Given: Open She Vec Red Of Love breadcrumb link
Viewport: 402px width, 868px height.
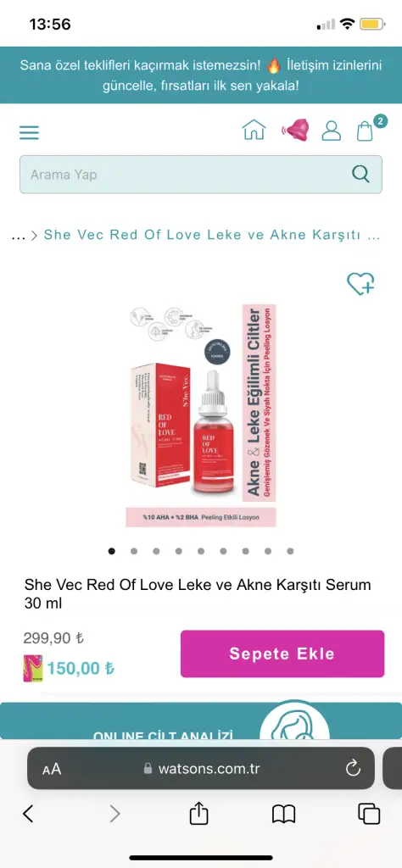Looking at the screenshot, I should [x=212, y=235].
